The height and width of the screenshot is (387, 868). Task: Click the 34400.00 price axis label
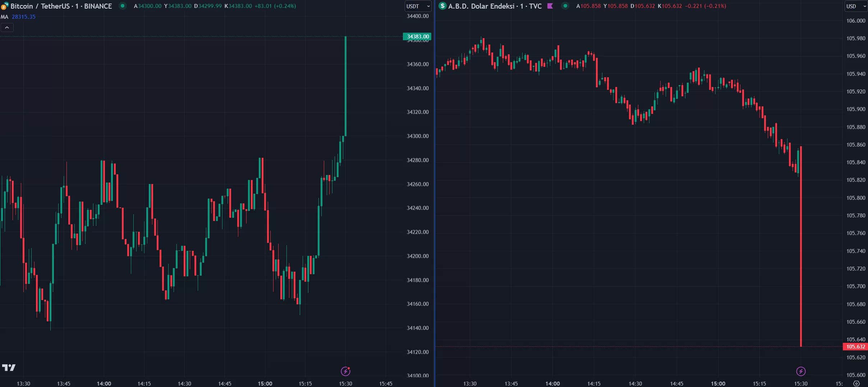(418, 16)
